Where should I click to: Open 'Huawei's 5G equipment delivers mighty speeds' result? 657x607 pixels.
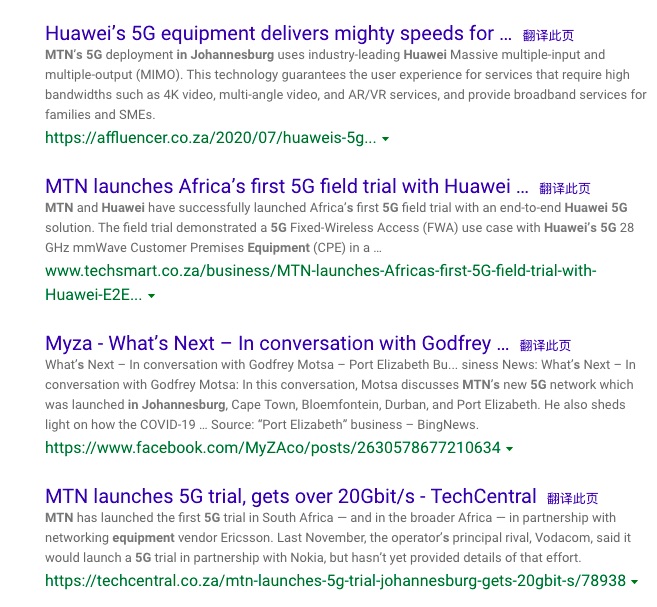tap(278, 34)
